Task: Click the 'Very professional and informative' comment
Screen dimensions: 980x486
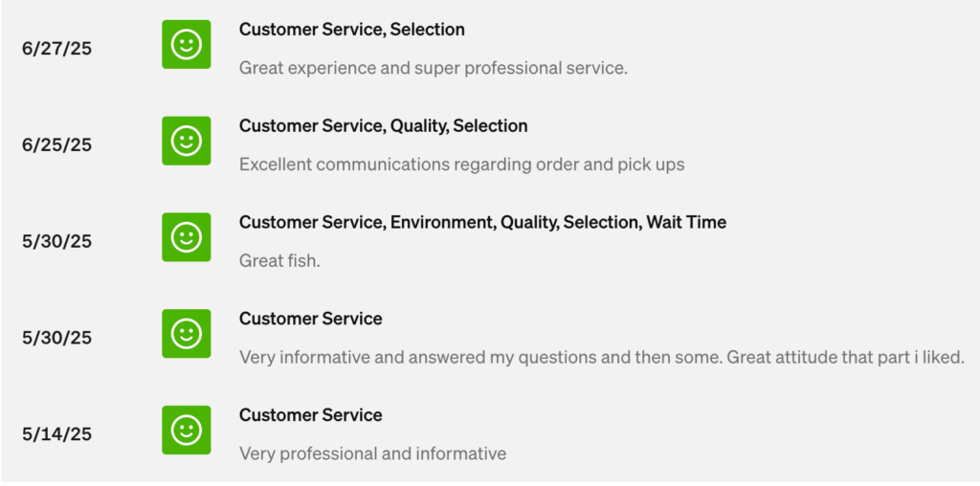Action: [372, 453]
